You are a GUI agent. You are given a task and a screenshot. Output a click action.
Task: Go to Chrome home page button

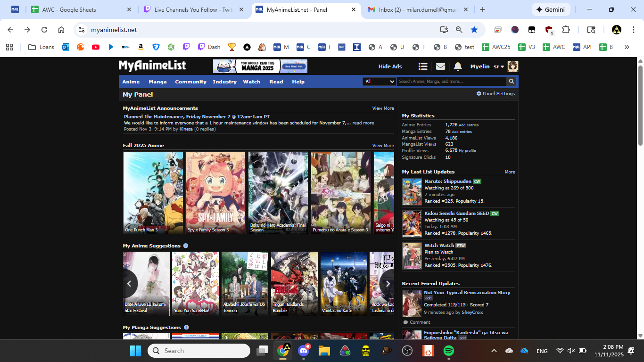(x=61, y=30)
